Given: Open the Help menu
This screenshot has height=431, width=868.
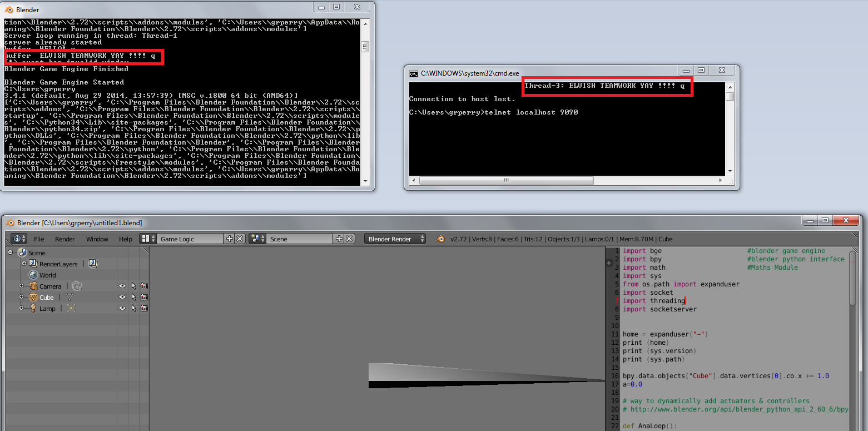Looking at the screenshot, I should point(126,239).
